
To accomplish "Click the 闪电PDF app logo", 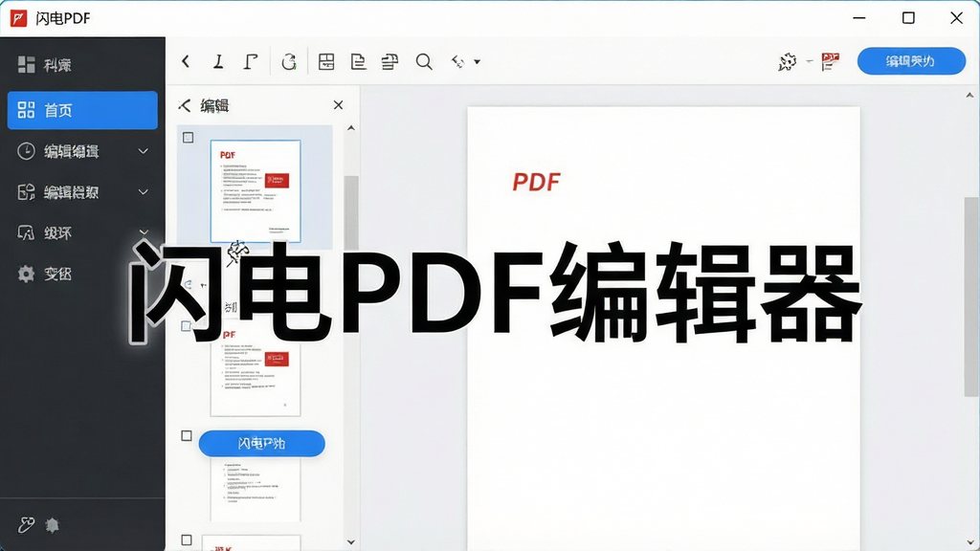I will 19,18.
